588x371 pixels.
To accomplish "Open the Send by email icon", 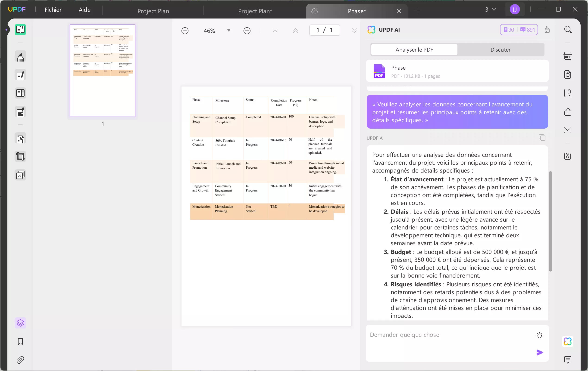I will (567, 130).
